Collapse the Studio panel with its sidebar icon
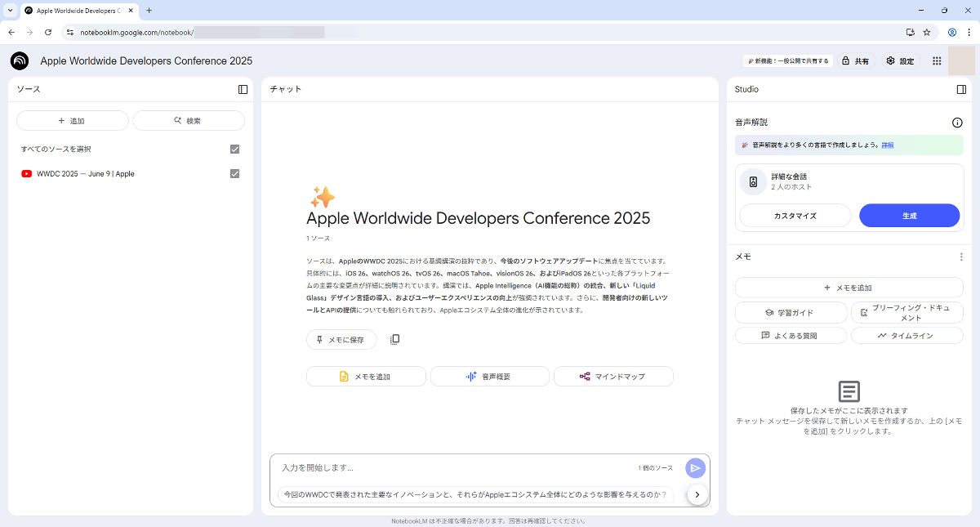This screenshot has width=980, height=527. [x=961, y=89]
